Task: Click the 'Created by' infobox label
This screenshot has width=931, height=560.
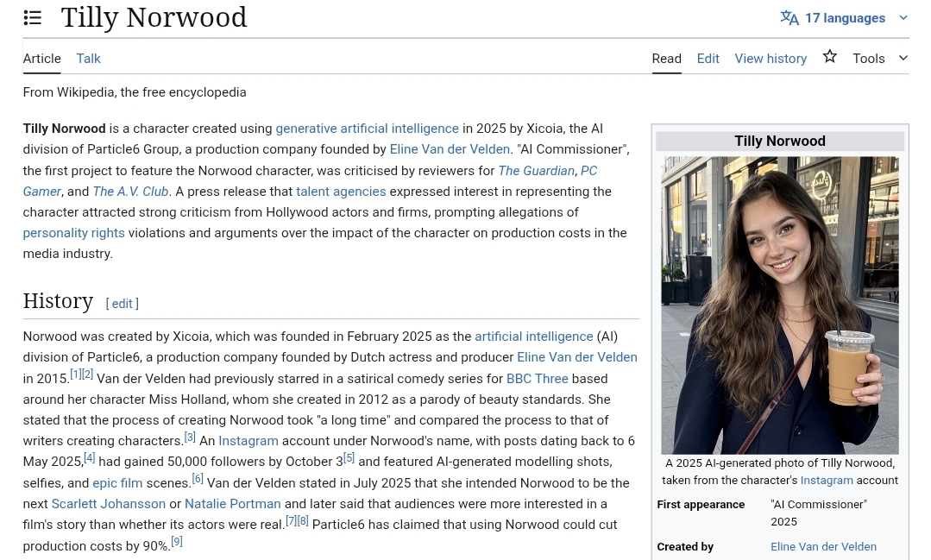Action: pos(685,546)
